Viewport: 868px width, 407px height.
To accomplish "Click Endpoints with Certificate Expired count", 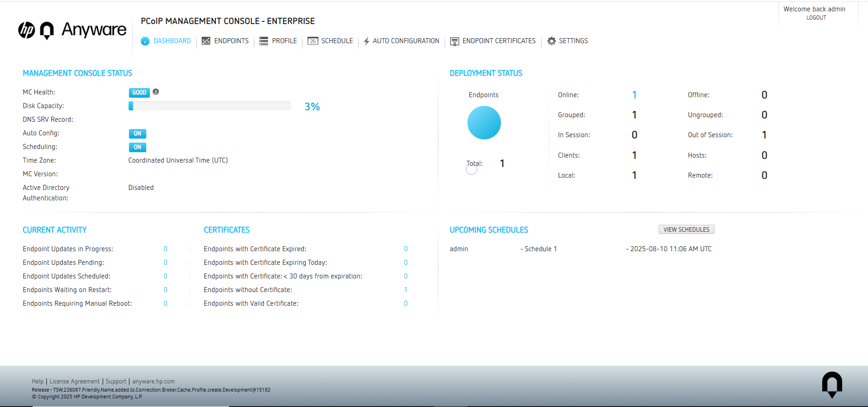I will [406, 249].
